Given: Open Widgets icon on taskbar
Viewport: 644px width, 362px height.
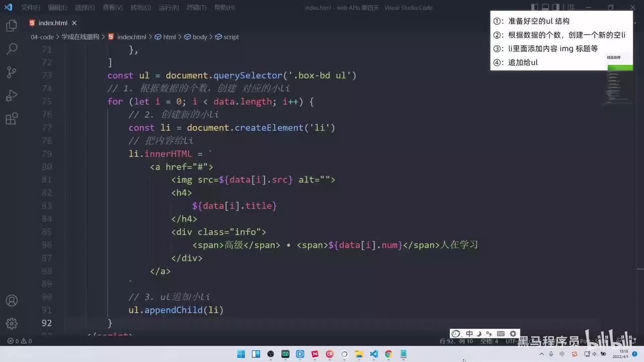Looking at the screenshot, I should point(256,354).
